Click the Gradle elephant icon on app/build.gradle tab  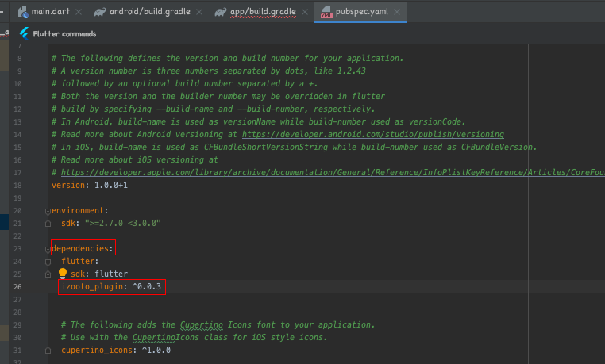pos(220,12)
